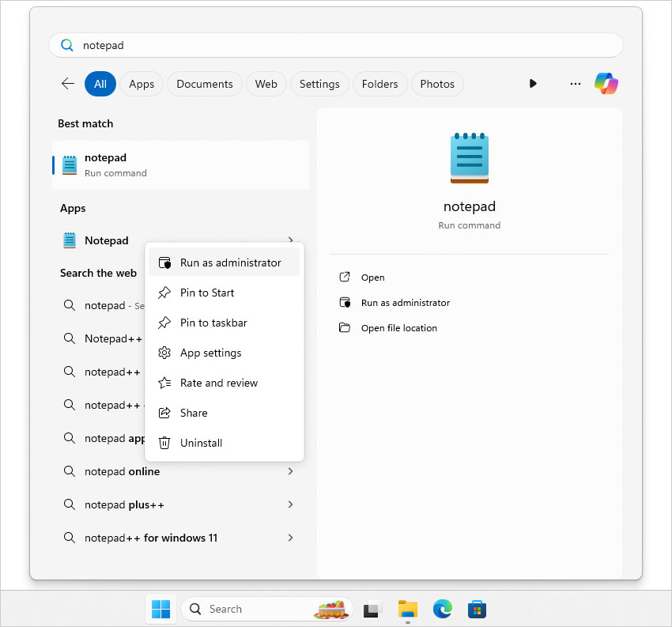Click the pin icon beside Pin to Start
672x627 pixels.
point(164,293)
